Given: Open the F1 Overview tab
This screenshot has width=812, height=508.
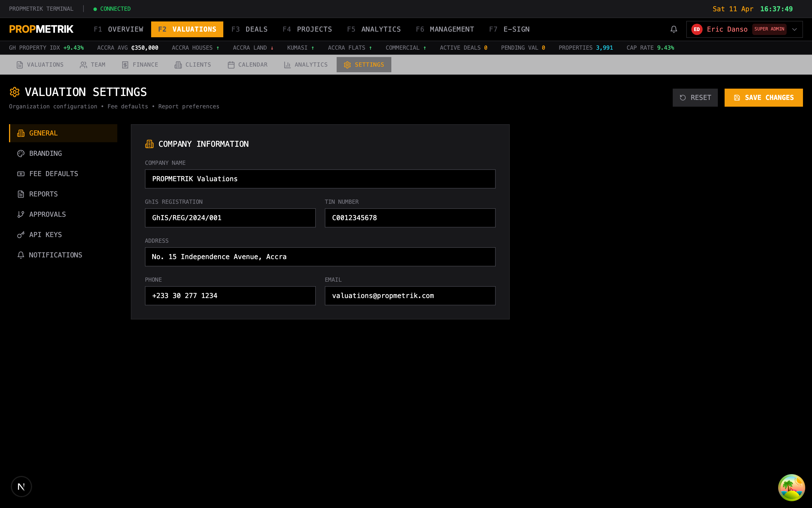Looking at the screenshot, I should point(118,29).
